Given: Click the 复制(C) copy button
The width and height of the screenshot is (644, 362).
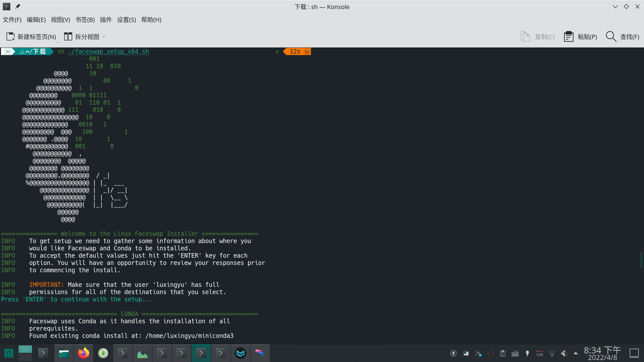Looking at the screenshot, I should coord(537,37).
